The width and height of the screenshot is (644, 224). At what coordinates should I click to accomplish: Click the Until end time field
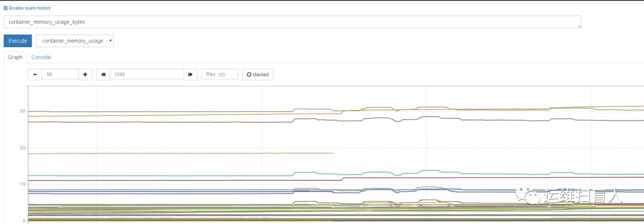coord(147,75)
